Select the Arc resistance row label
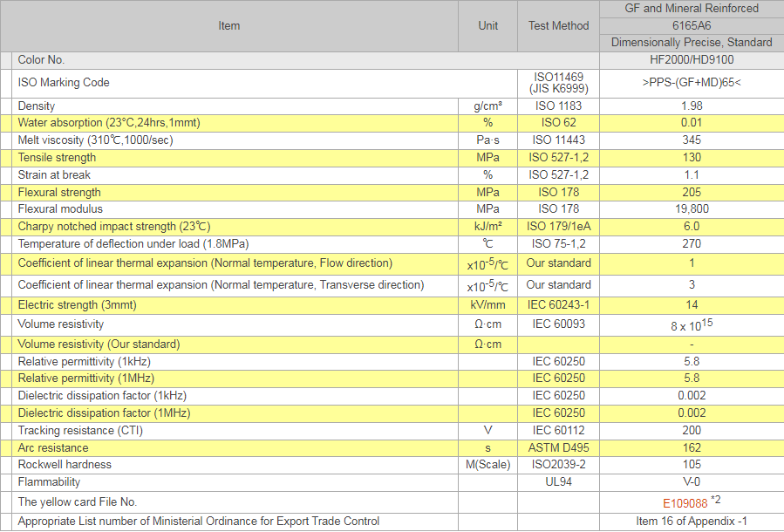The width and height of the screenshot is (784, 532). point(53,448)
